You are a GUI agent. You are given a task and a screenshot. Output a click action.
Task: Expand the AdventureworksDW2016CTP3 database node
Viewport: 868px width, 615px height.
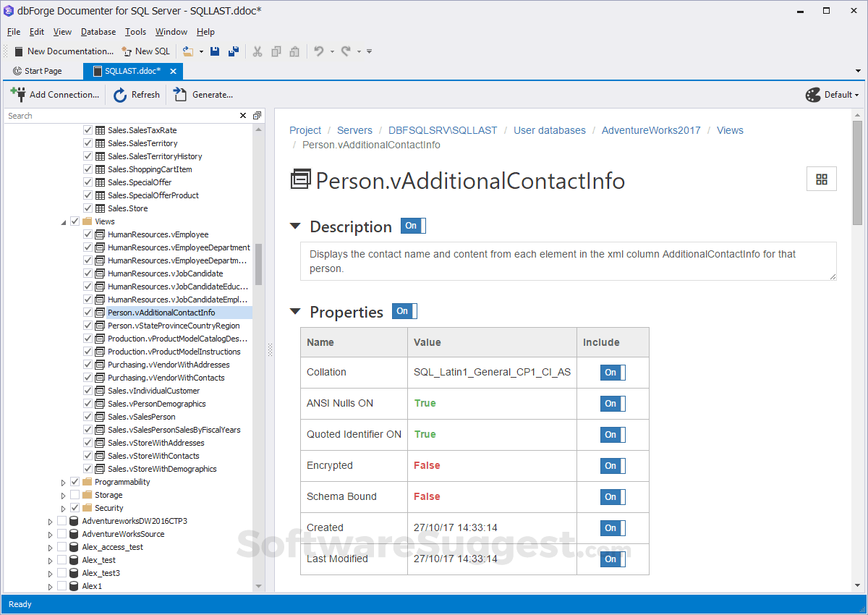coord(50,520)
